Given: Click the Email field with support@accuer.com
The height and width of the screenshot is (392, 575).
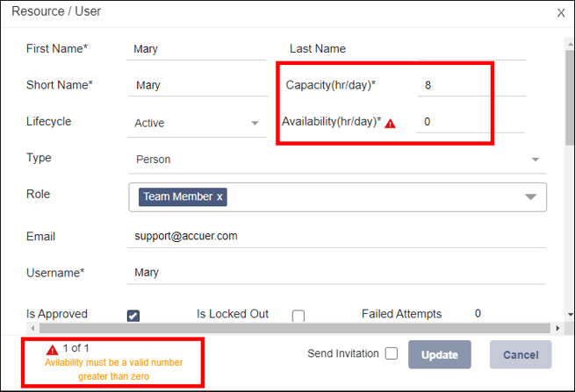Looking at the screenshot, I should pyautogui.click(x=336, y=236).
